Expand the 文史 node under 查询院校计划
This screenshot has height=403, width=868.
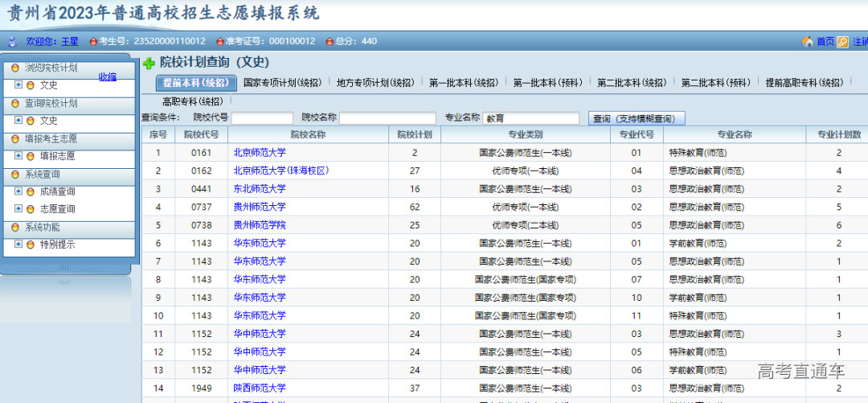(x=18, y=121)
